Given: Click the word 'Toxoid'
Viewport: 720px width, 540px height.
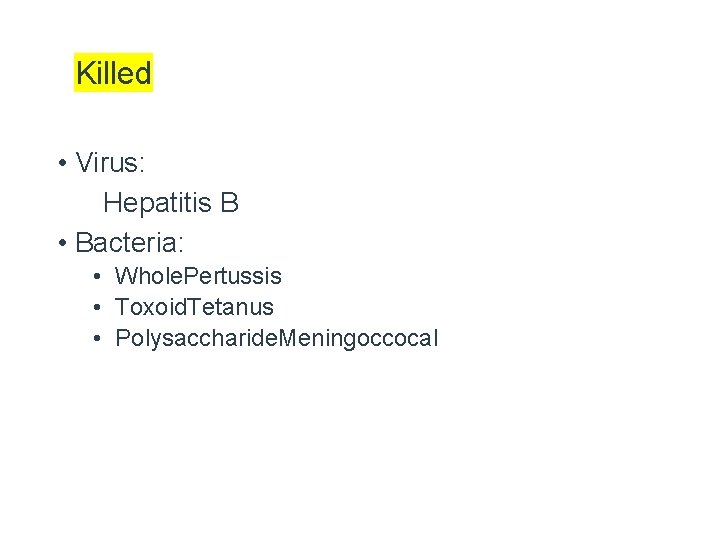Looking at the screenshot, I should [150, 307].
